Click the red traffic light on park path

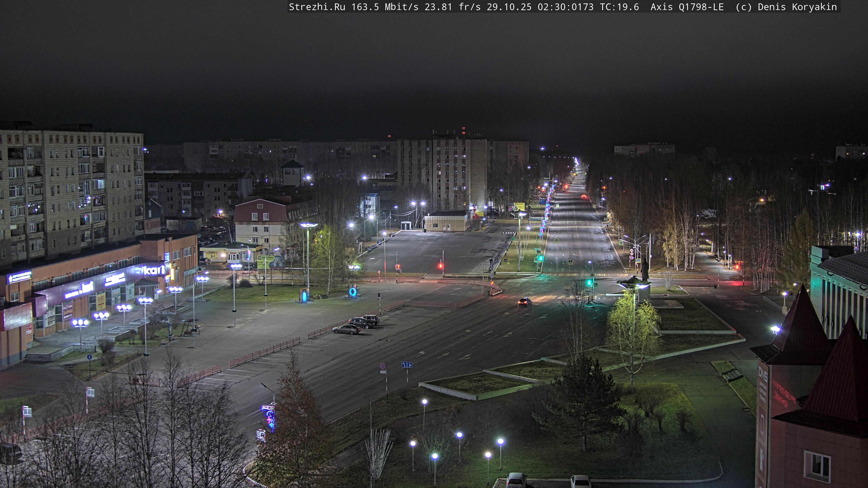click(738, 266)
